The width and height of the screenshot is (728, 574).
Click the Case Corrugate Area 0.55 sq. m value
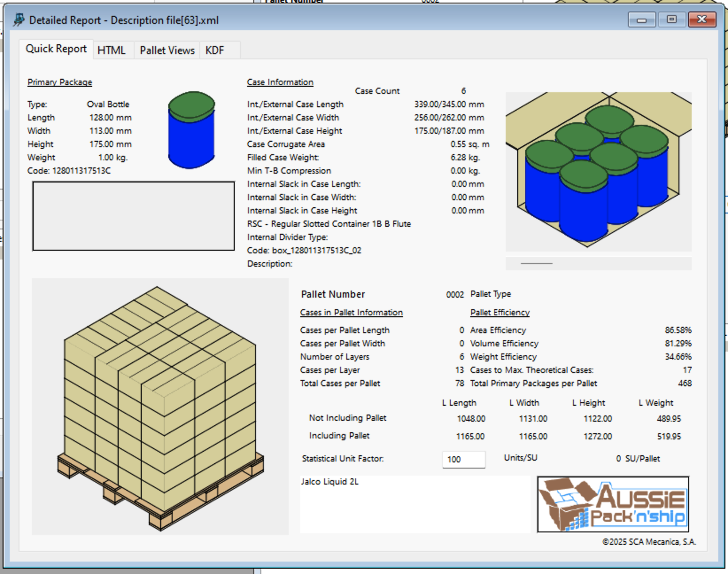(x=470, y=144)
